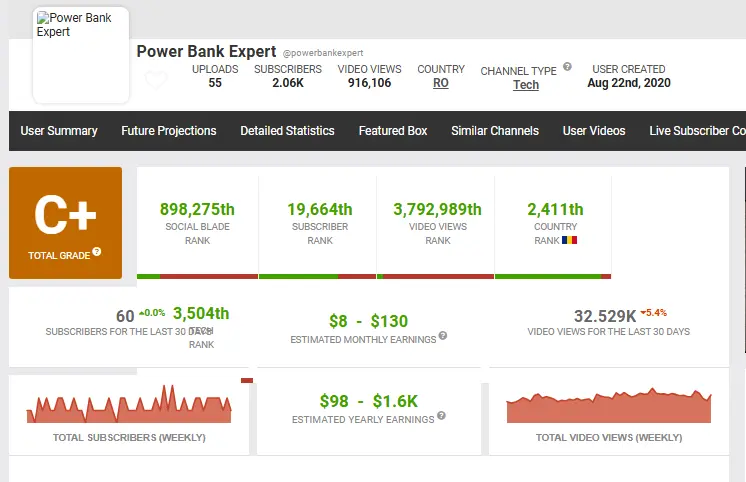Viewport: 746px width, 482px height.
Task: Click the -5.4% video views change indicator
Action: click(x=654, y=313)
